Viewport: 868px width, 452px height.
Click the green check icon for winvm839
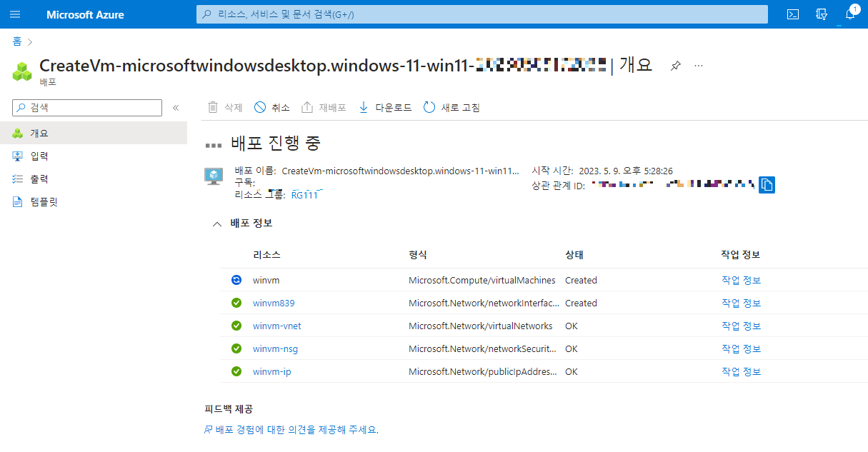[236, 303]
